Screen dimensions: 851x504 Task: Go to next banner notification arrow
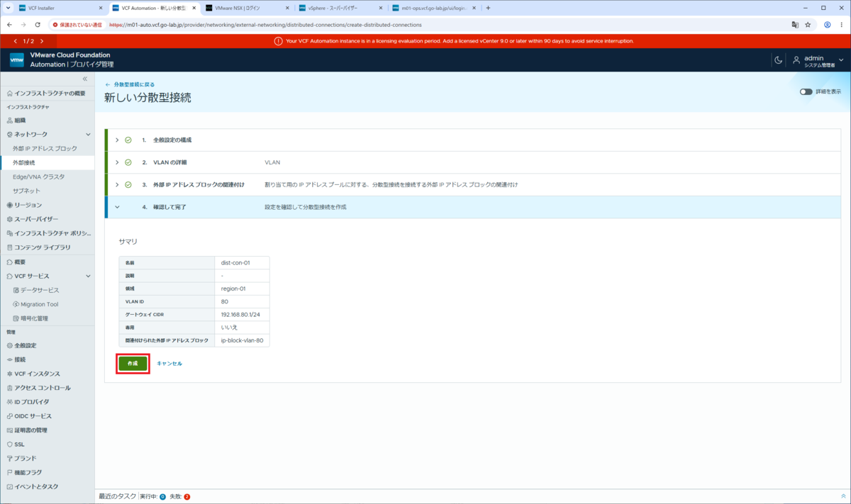pos(42,41)
